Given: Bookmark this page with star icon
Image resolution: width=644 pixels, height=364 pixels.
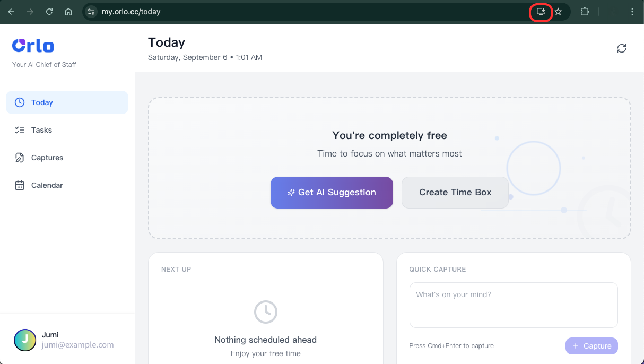Looking at the screenshot, I should pyautogui.click(x=558, y=12).
